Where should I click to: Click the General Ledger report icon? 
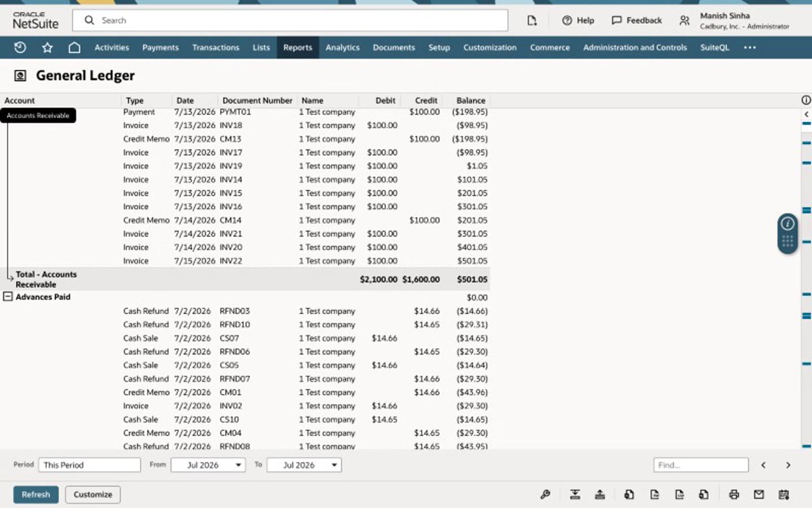click(20, 76)
